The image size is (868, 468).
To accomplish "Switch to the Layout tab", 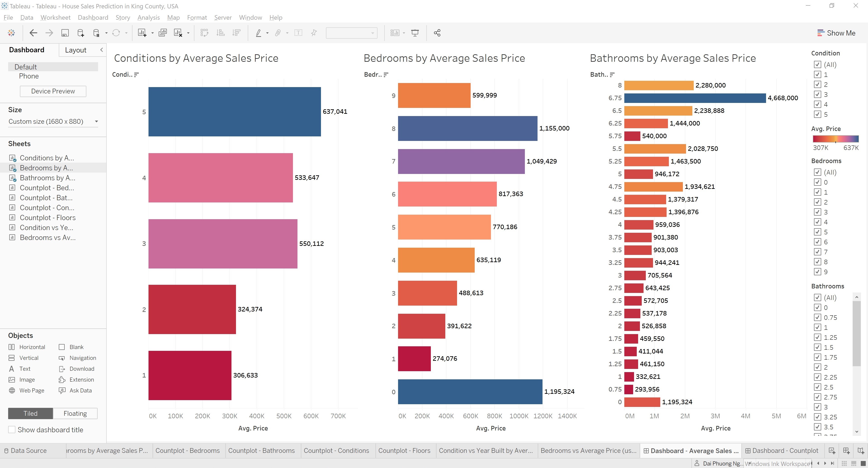I will pyautogui.click(x=76, y=50).
